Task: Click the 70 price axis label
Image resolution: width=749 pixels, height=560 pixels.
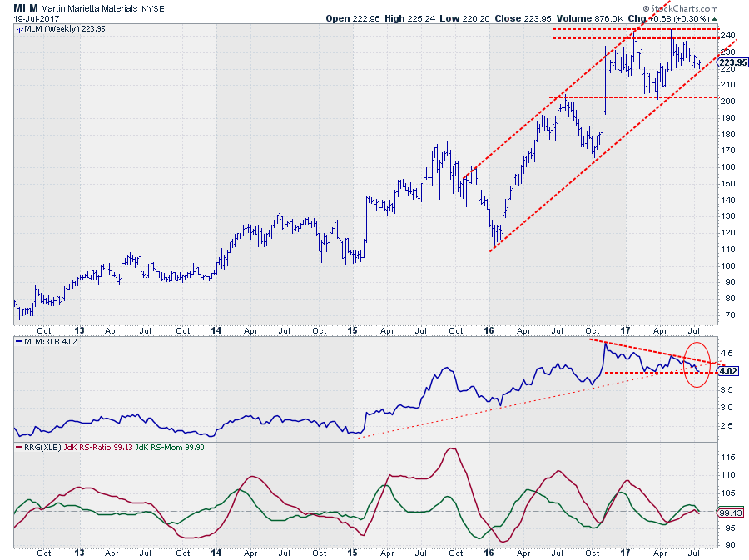Action: point(730,315)
